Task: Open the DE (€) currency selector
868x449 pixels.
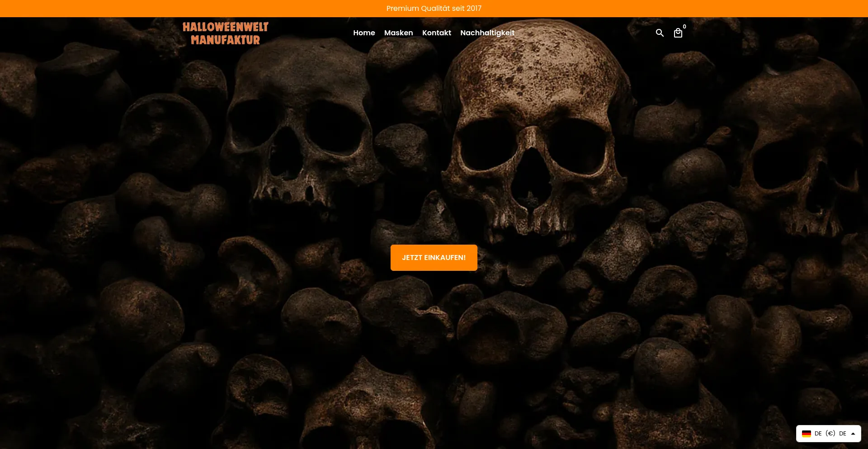Action: [825, 434]
